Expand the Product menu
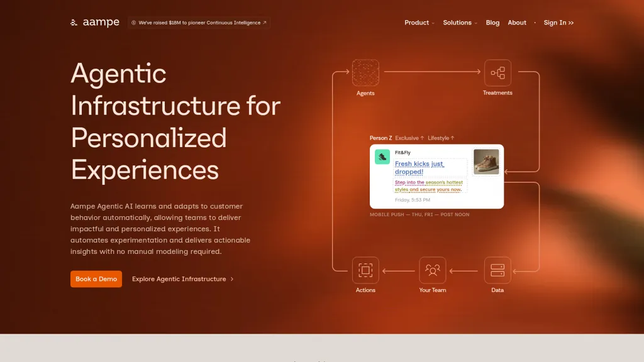This screenshot has width=644, height=362. 419,23
